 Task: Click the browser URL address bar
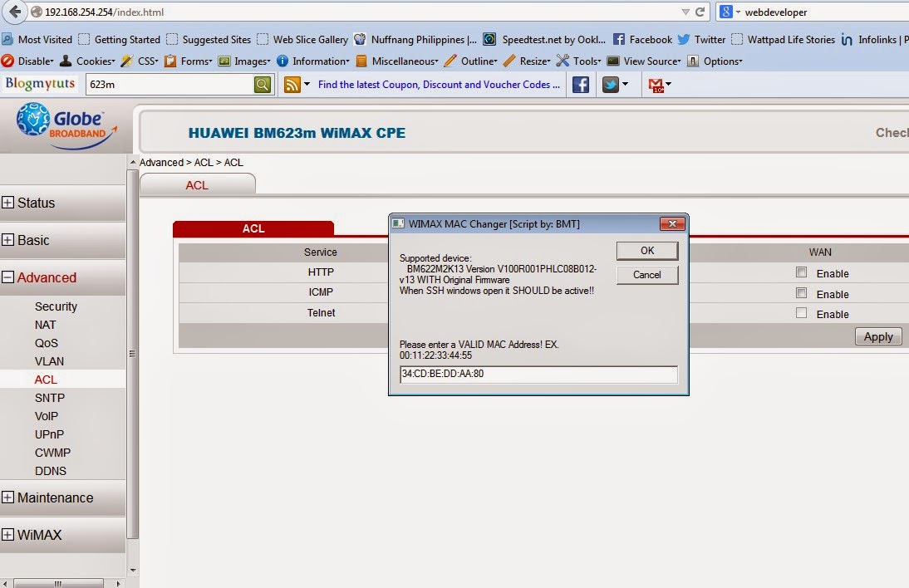(354, 12)
